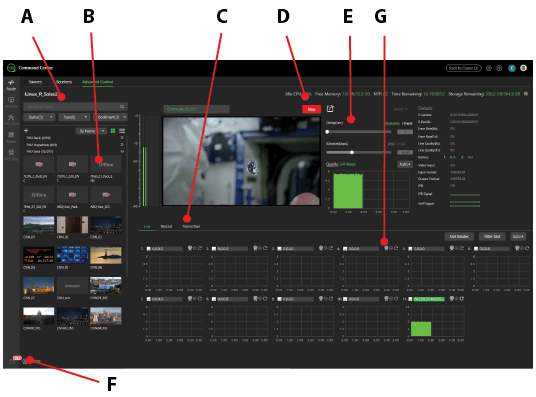Click the location pin icon on slot 4
Screen dimensions: 536x397
(x=386, y=248)
